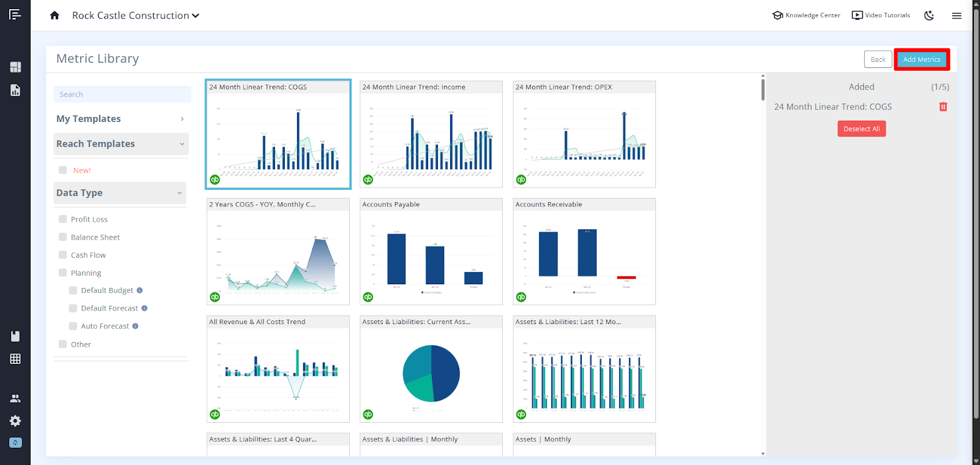Open the Video Tutorials link
The height and width of the screenshot is (465, 980).
click(881, 15)
